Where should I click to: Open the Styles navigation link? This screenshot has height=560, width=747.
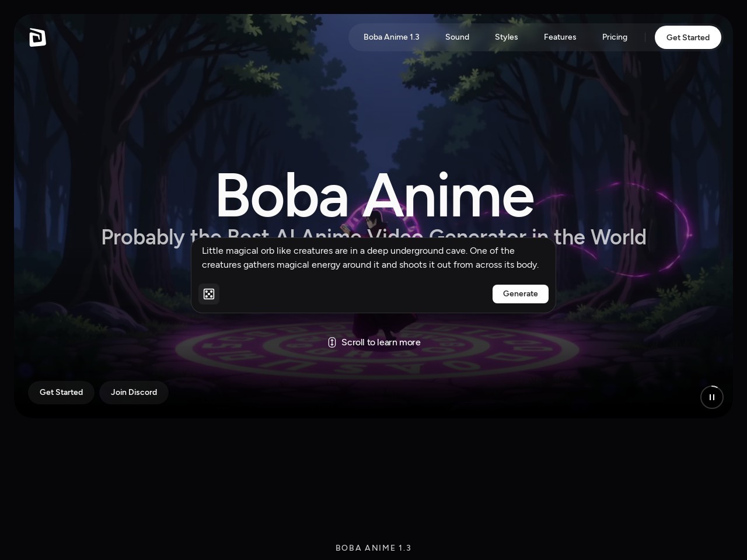[x=507, y=37]
